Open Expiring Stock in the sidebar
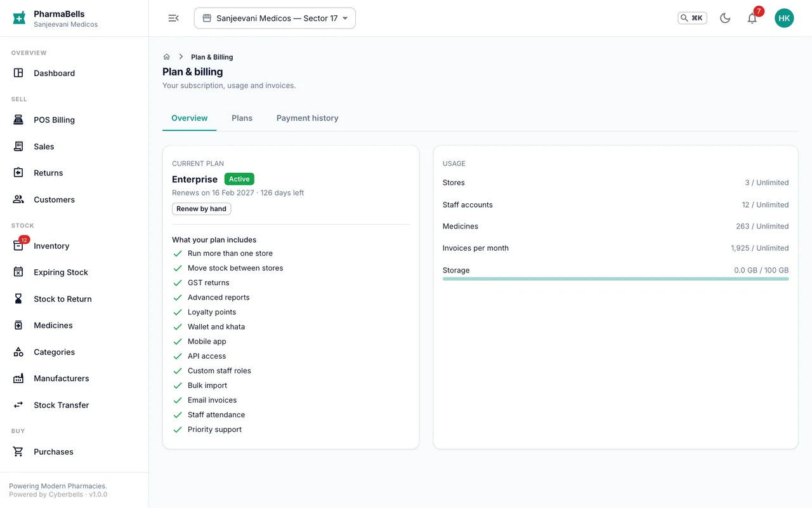The width and height of the screenshot is (812, 508). point(74,272)
